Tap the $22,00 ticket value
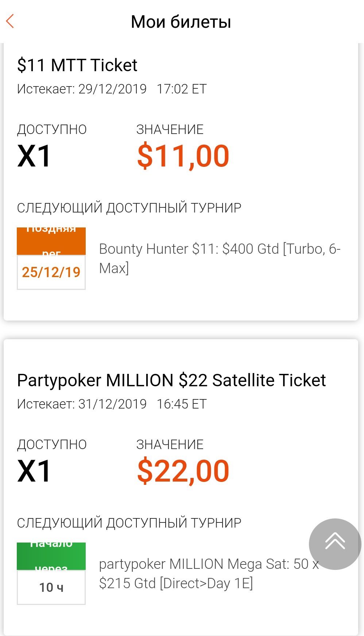Screen dimensions: 364x636 pyautogui.click(x=183, y=471)
